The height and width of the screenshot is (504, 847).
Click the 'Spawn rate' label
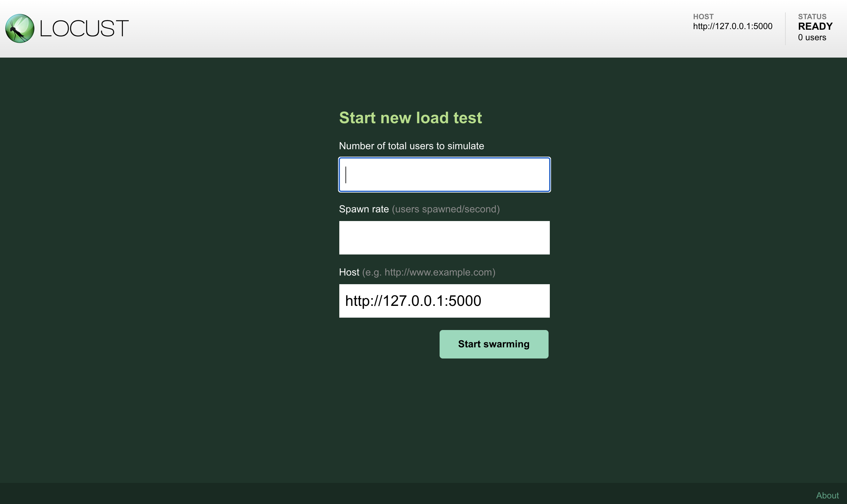tap(364, 209)
